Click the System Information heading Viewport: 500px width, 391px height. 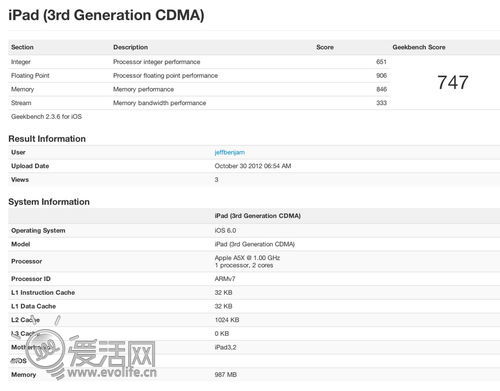[49, 202]
